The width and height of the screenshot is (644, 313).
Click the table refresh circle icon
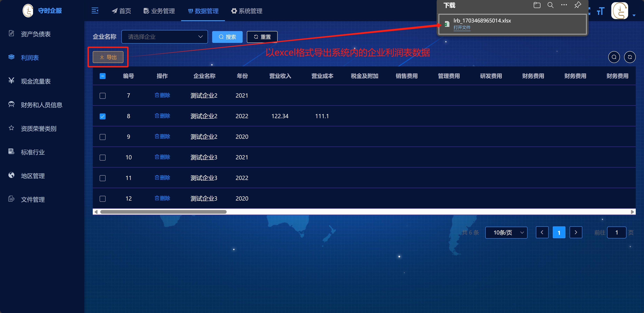(630, 57)
